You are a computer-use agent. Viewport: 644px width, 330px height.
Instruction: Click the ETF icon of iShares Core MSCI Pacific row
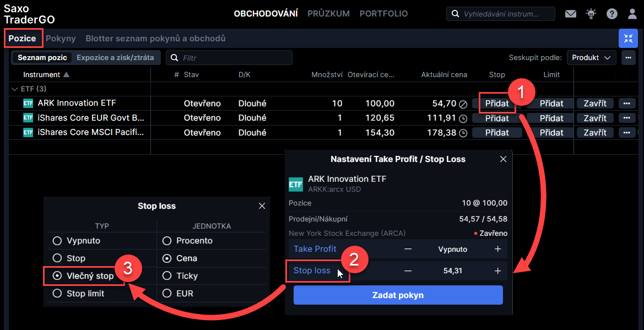[x=28, y=133]
